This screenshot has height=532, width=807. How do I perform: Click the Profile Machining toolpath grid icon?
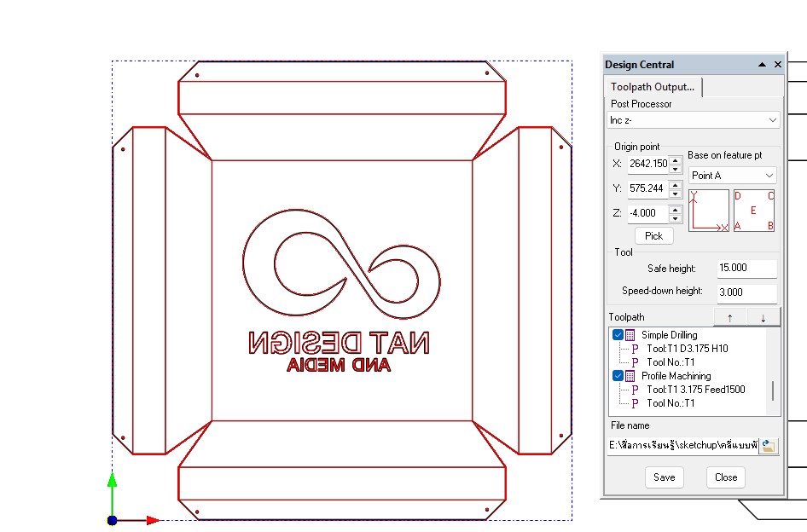630,376
